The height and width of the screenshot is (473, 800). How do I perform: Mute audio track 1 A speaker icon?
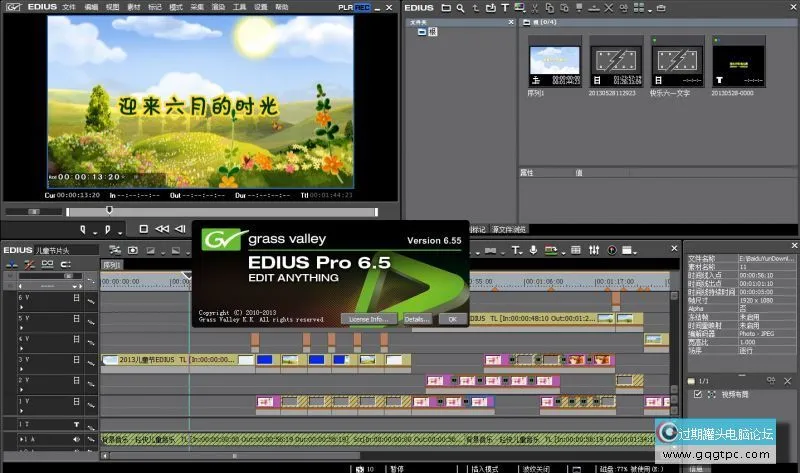(76, 439)
